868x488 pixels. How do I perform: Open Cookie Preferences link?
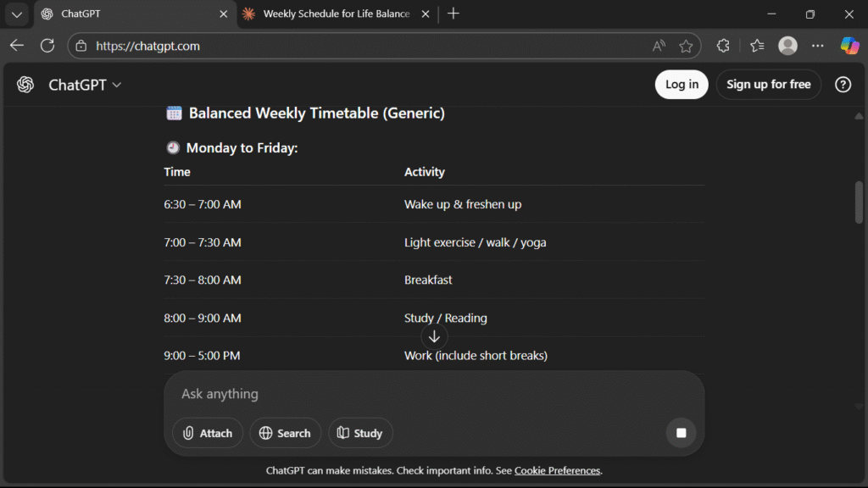[557, 470]
